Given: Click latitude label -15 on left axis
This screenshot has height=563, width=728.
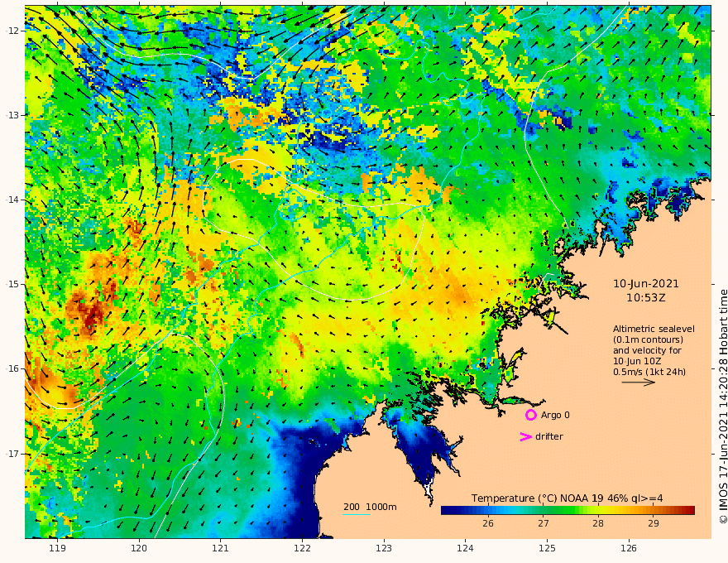Looking at the screenshot, I should click(12, 284).
